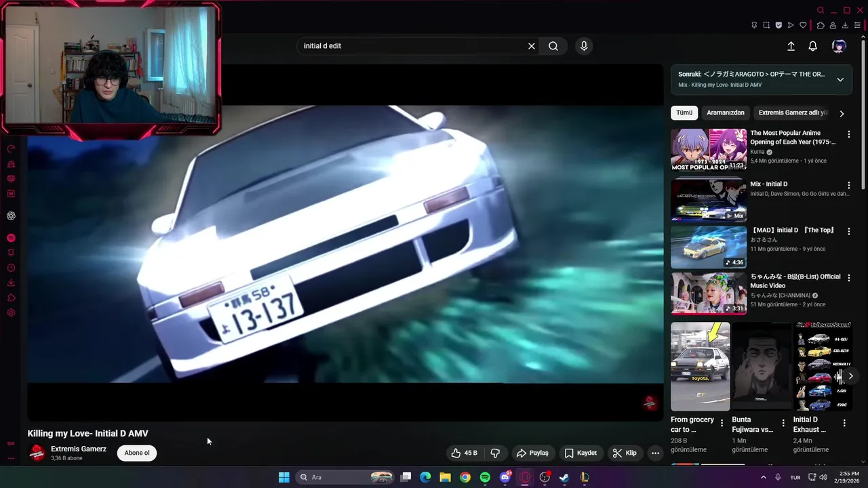The width and height of the screenshot is (868, 488).
Task: Open browser downloads icon in toolbar
Action: pyautogui.click(x=846, y=25)
